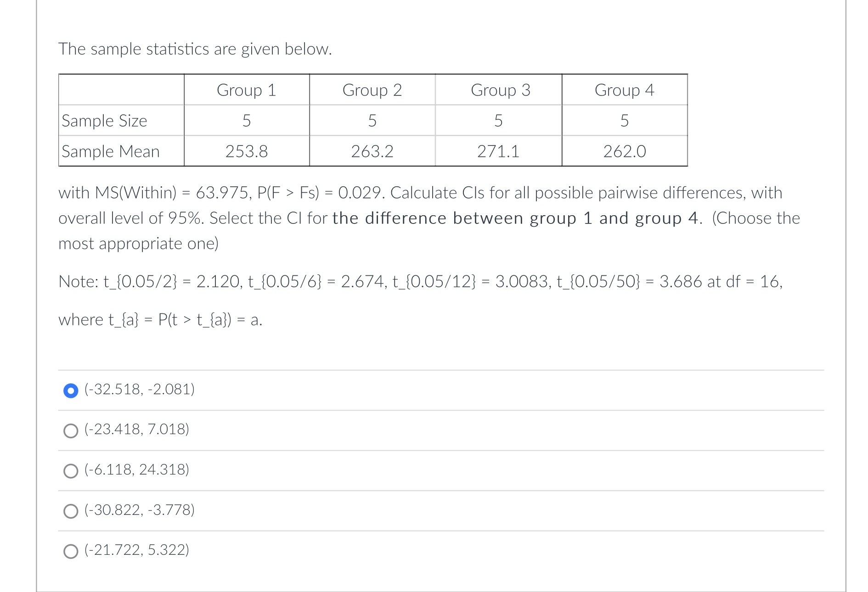
Task: Select the cell showing 263.2
Action: [372, 151]
